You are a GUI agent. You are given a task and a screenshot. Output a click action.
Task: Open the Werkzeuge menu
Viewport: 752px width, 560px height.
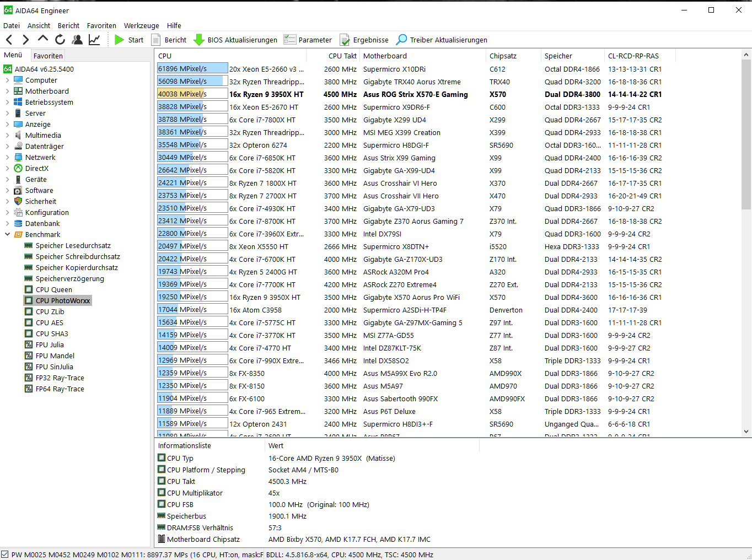(141, 25)
